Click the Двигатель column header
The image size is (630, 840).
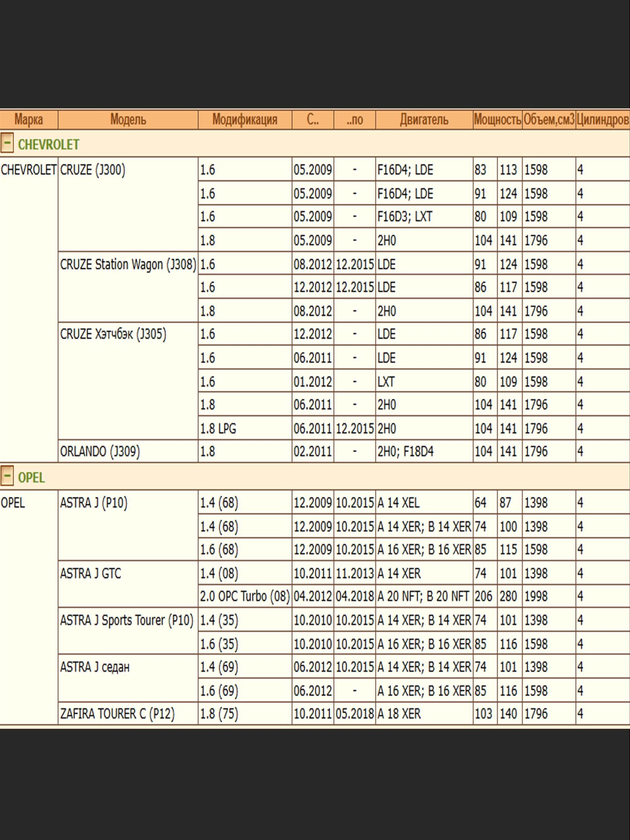click(x=424, y=120)
